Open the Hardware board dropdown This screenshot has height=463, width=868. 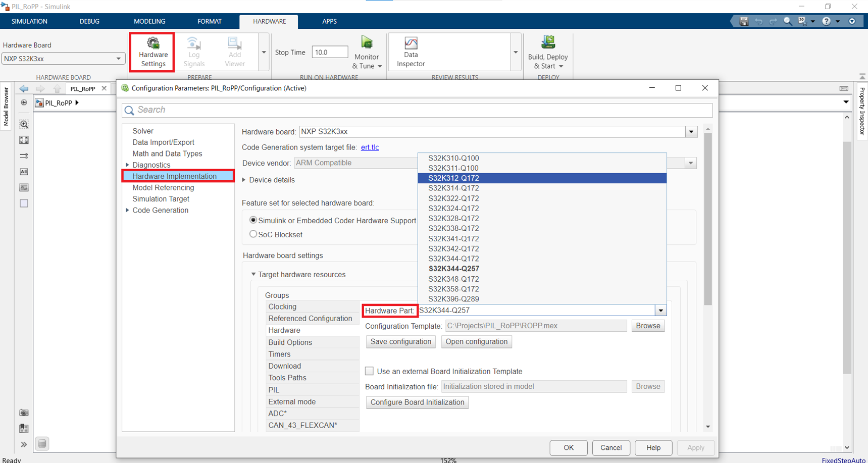click(691, 131)
